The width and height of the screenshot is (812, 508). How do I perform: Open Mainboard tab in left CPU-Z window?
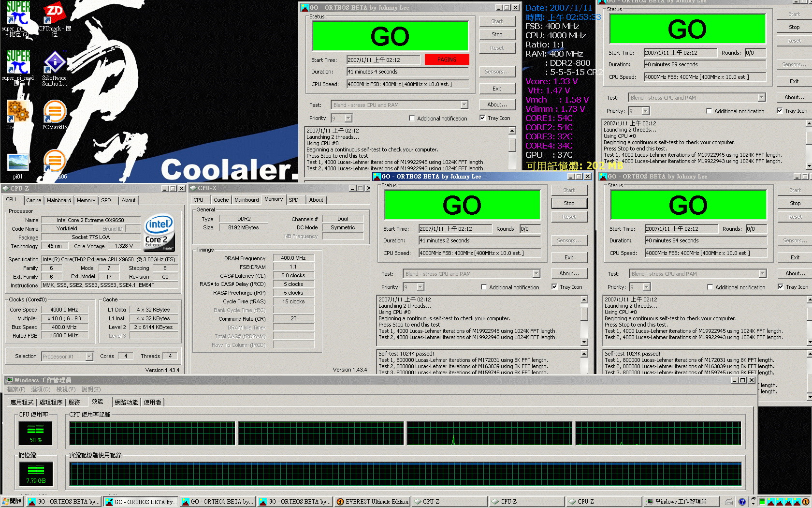click(x=59, y=200)
